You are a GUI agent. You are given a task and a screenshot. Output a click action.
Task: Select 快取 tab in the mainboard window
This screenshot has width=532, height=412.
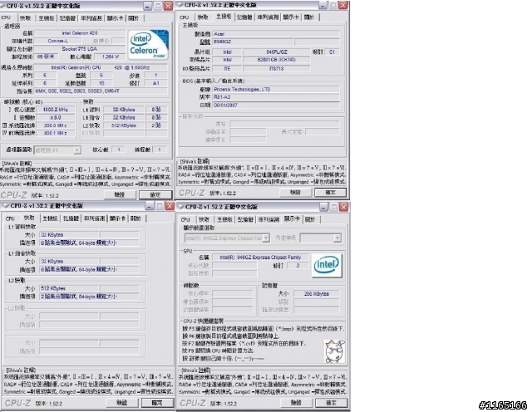(x=203, y=17)
